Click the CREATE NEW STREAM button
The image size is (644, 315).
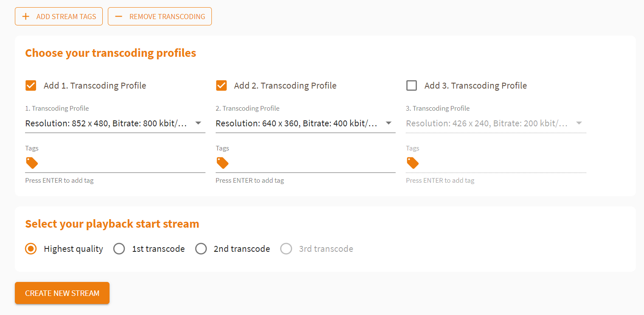tap(62, 293)
